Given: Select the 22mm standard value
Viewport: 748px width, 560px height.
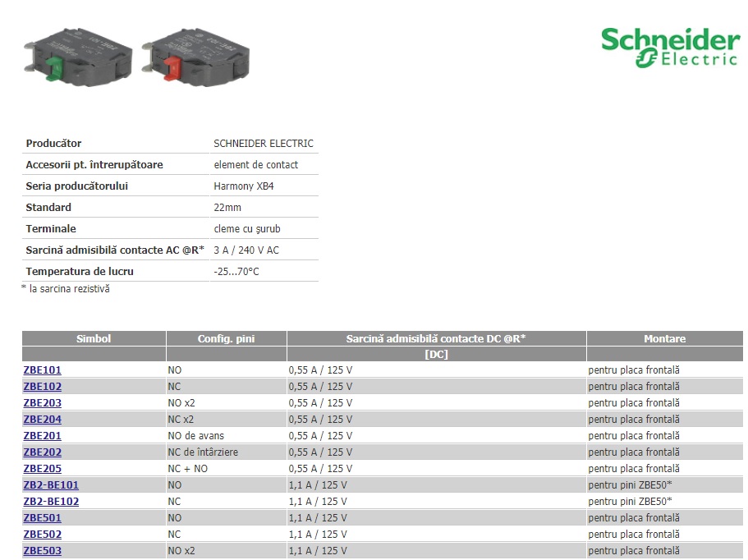Looking at the screenshot, I should (x=227, y=208).
